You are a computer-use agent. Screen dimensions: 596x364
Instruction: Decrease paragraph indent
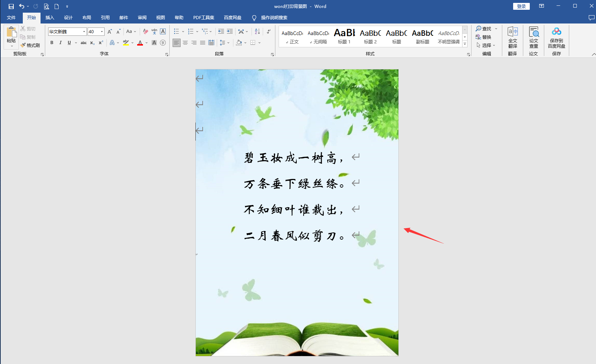point(221,31)
